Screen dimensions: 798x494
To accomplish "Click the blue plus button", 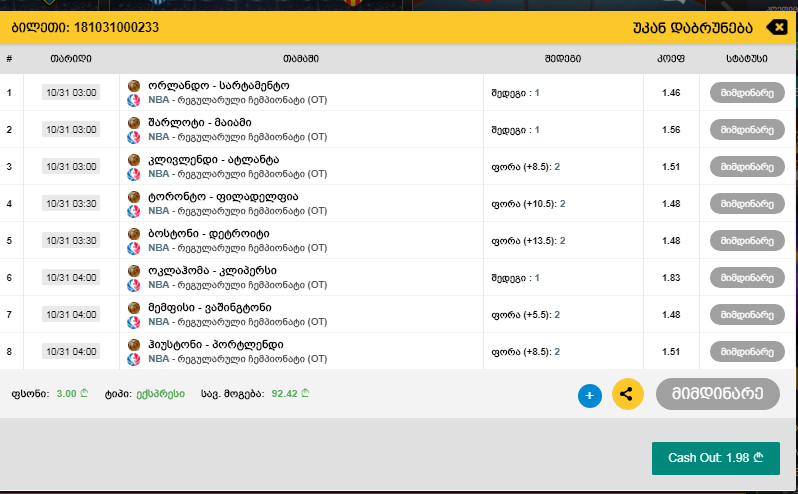I will [590, 396].
